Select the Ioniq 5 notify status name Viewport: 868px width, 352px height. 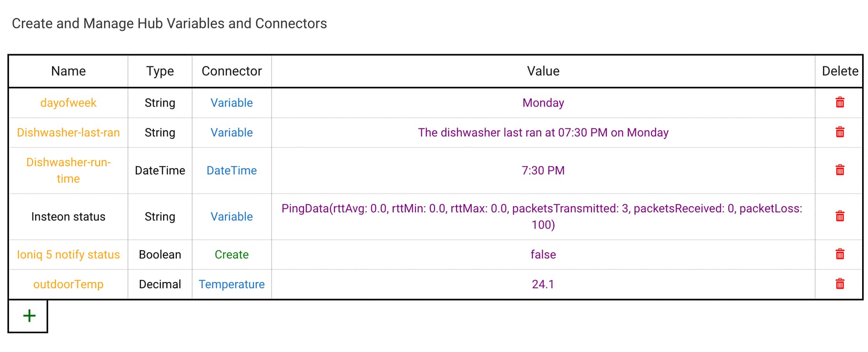[x=68, y=255]
